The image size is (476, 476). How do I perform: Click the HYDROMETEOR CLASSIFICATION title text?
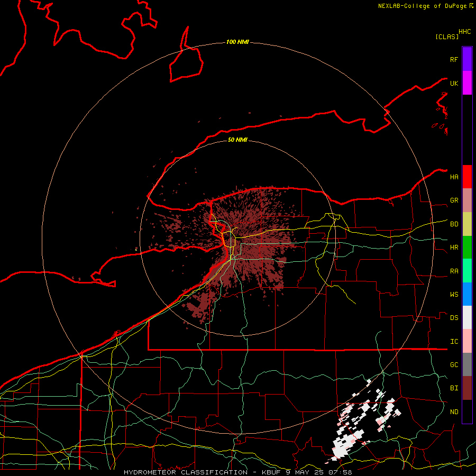(186, 472)
